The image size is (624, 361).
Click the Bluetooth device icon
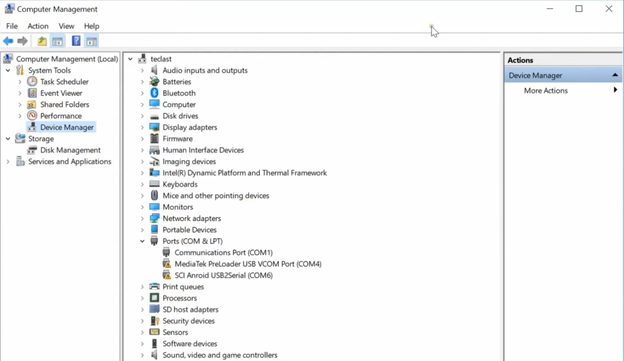(x=154, y=93)
